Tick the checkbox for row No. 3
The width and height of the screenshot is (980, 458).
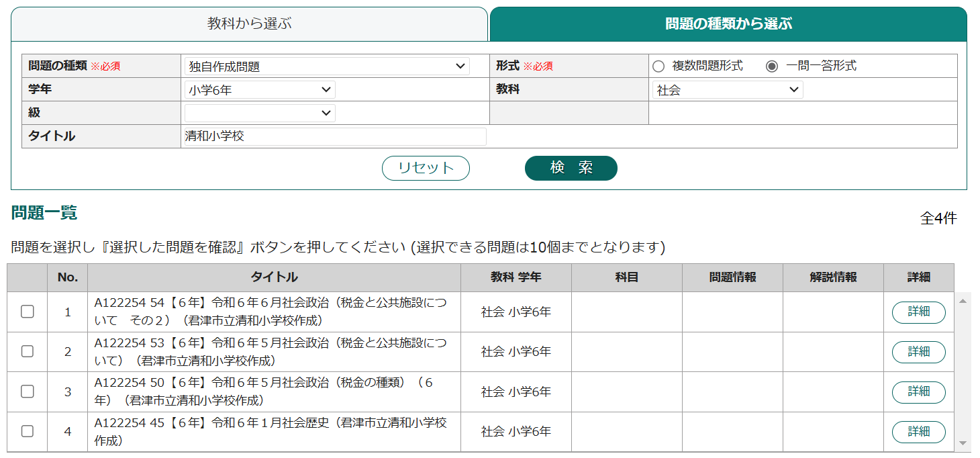28,392
